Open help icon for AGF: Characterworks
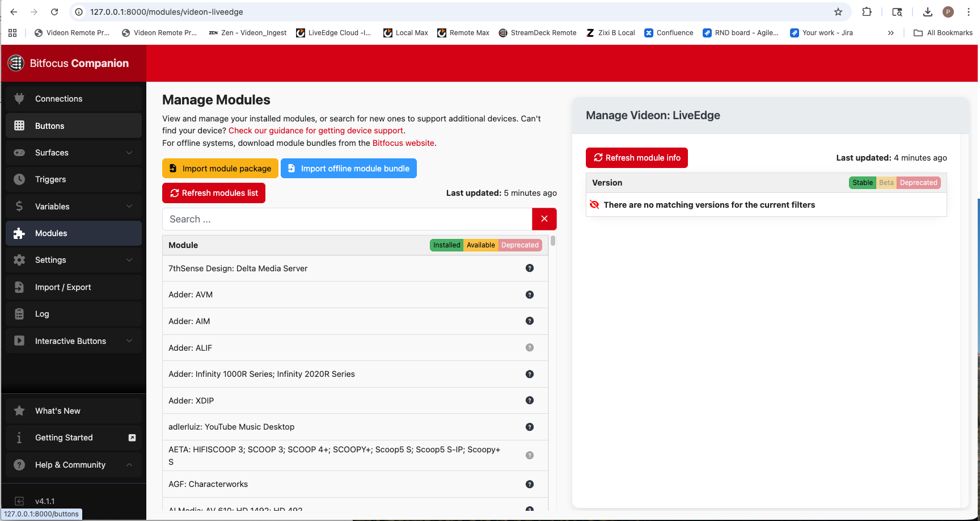The width and height of the screenshot is (980, 521). tap(530, 484)
